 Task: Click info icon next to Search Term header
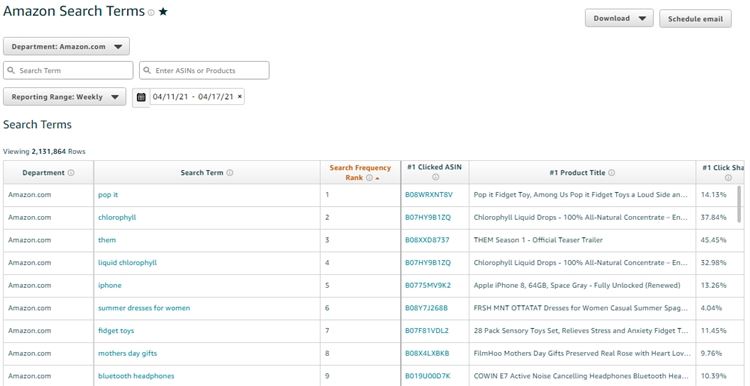230,173
